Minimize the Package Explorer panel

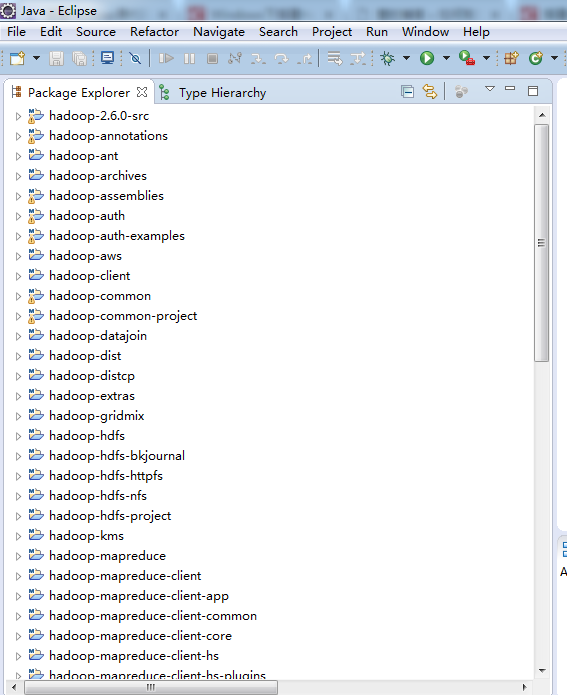pos(510,89)
